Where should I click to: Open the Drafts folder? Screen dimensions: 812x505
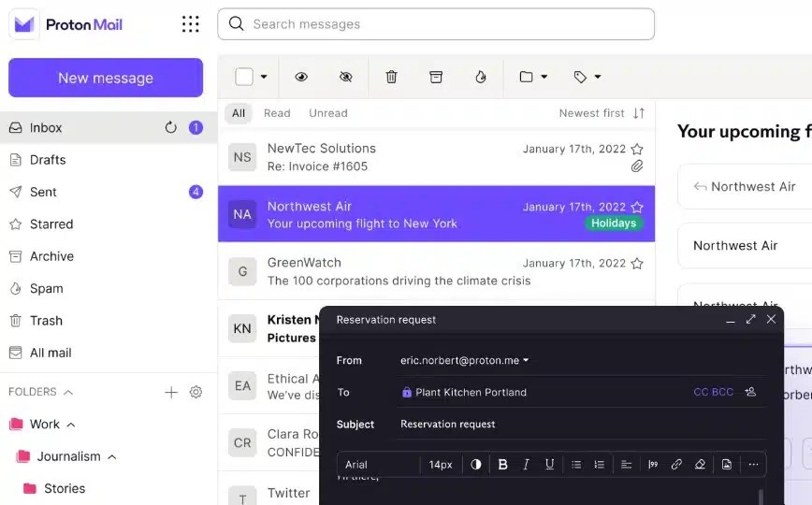click(x=48, y=160)
